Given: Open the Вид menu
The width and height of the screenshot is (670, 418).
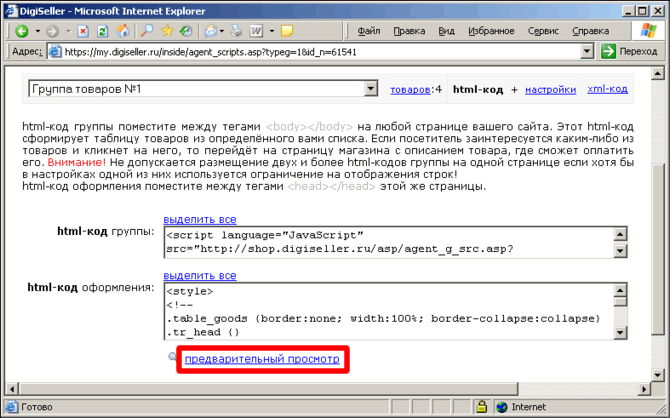Looking at the screenshot, I should tap(447, 31).
